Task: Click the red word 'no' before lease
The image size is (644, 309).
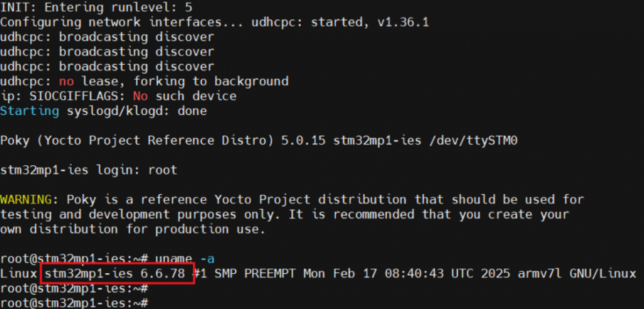Action: (x=66, y=81)
